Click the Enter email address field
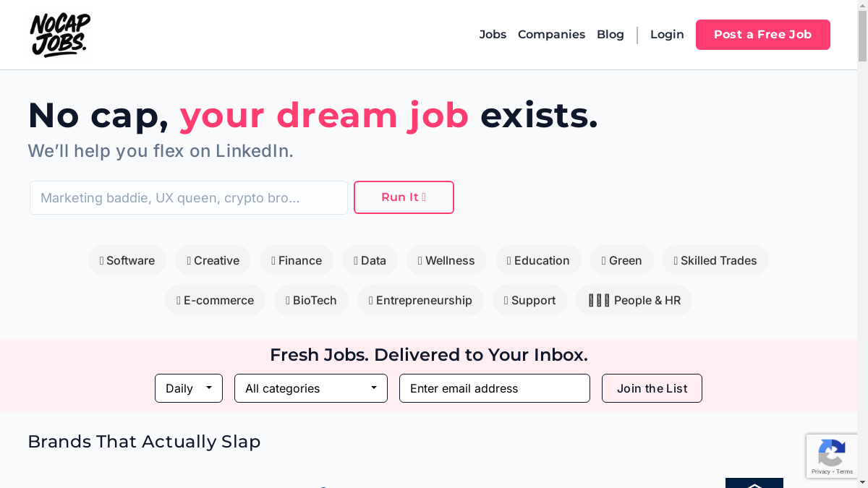 pos(495,388)
